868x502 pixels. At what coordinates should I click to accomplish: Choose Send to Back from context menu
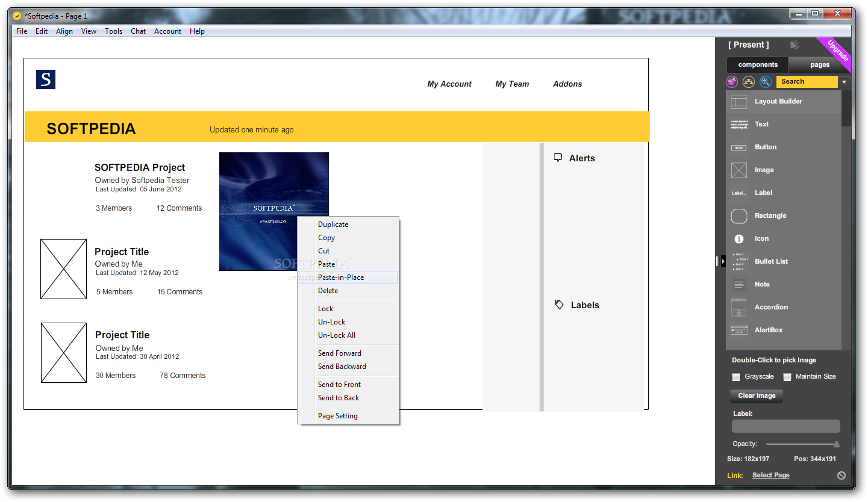click(x=348, y=398)
